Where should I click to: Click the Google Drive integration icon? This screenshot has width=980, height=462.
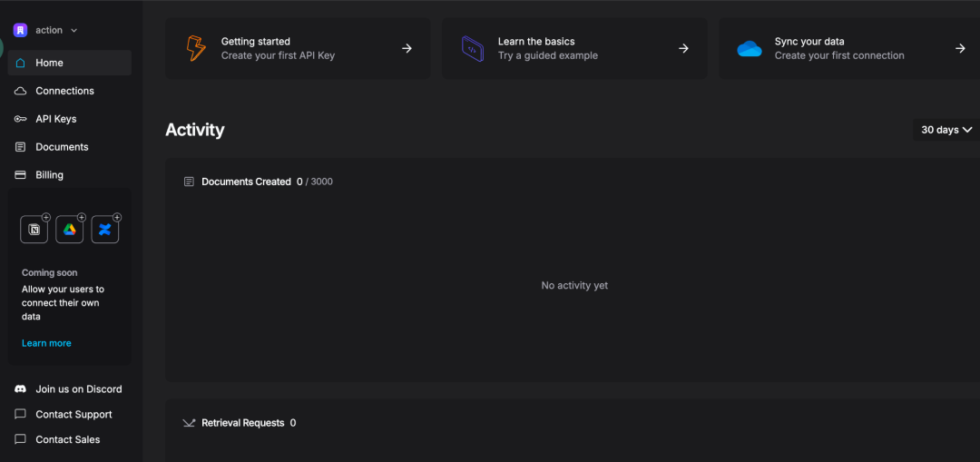coord(70,230)
